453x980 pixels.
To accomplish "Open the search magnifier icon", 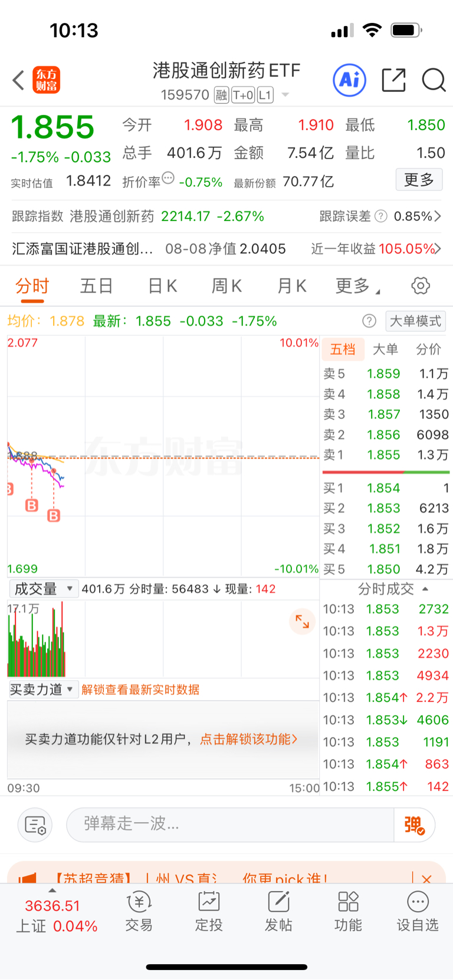I will [434, 80].
